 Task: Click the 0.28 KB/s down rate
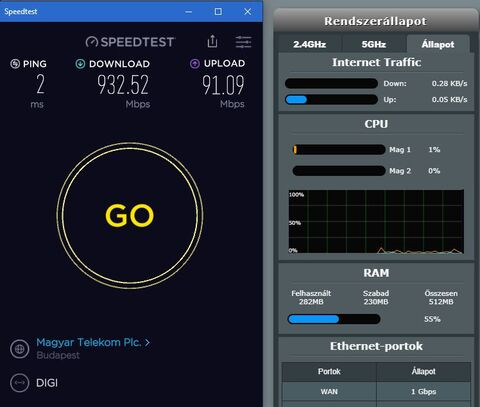tap(449, 83)
